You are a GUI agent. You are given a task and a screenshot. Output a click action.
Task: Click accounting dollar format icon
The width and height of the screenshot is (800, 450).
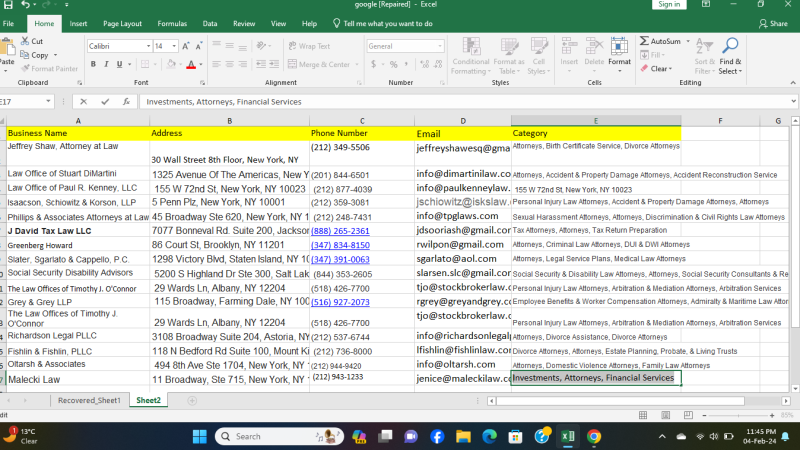tap(373, 64)
